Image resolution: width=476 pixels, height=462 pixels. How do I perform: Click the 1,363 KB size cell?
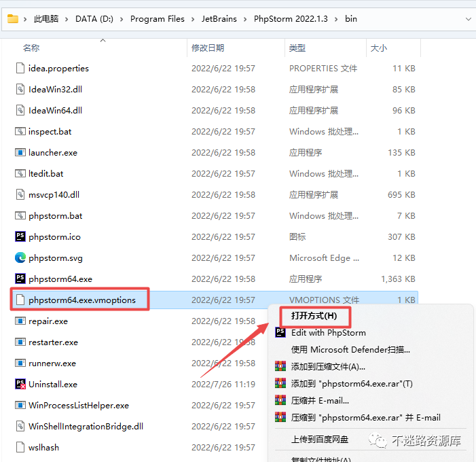398,279
